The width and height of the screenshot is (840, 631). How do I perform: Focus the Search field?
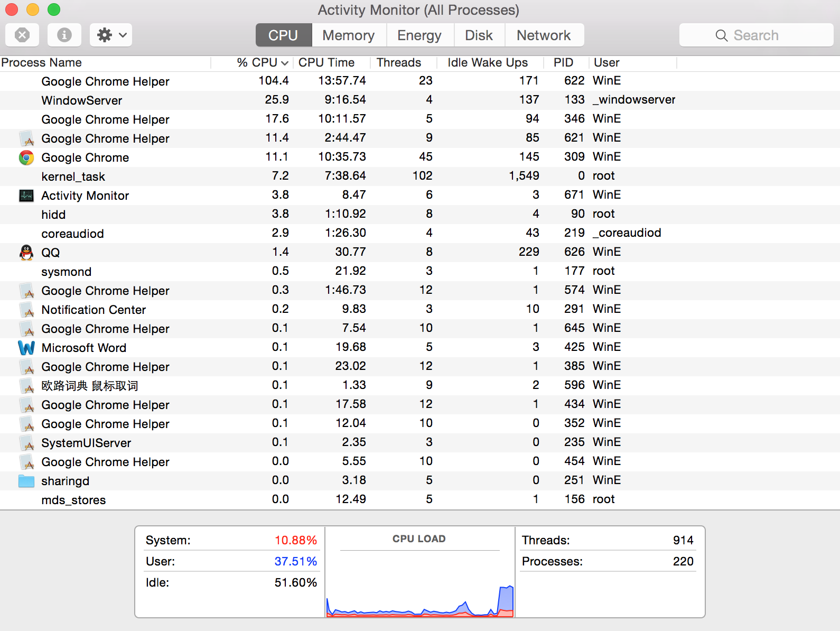[757, 35]
